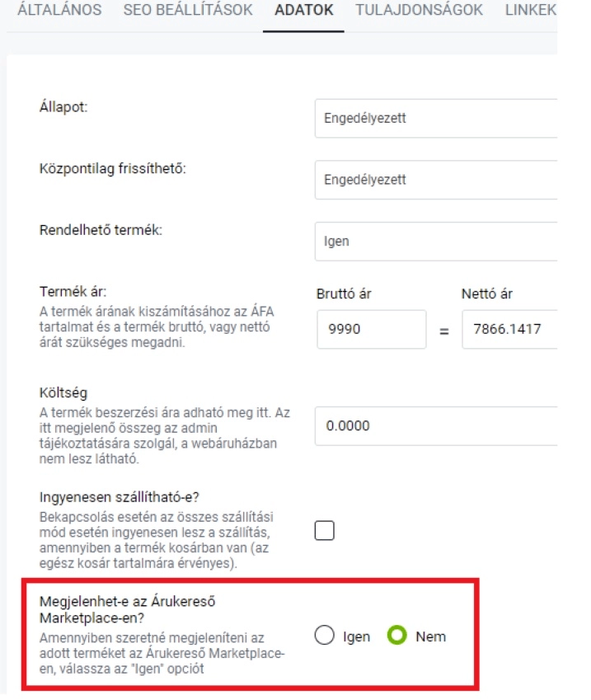Image resolution: width=591 pixels, height=700 pixels.
Task: Click the Nettó ár input field
Action: pyautogui.click(x=509, y=330)
